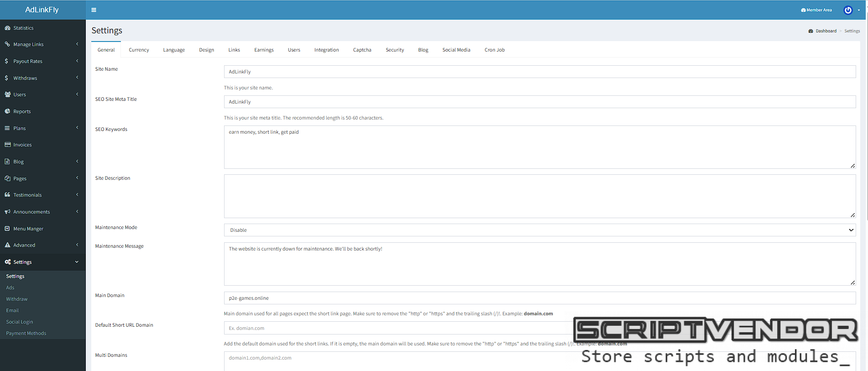Screen dimensions: 868x371
Task: Open the Email settings submenu link
Action: coord(12,310)
